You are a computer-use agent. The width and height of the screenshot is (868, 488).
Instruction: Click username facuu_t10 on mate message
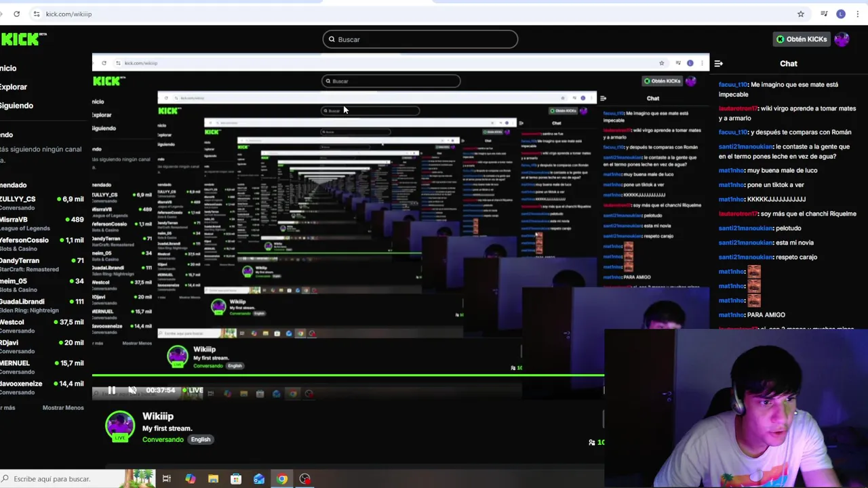pyautogui.click(x=733, y=85)
